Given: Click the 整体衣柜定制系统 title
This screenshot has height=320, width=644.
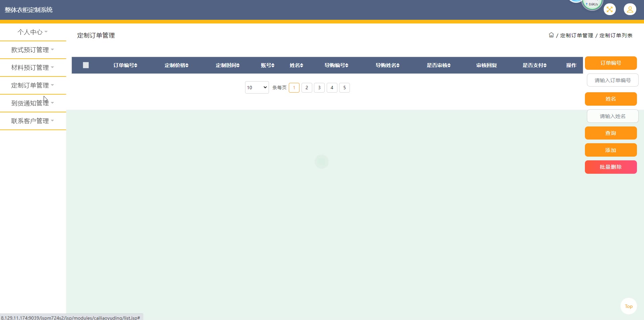Looking at the screenshot, I should point(29,10).
